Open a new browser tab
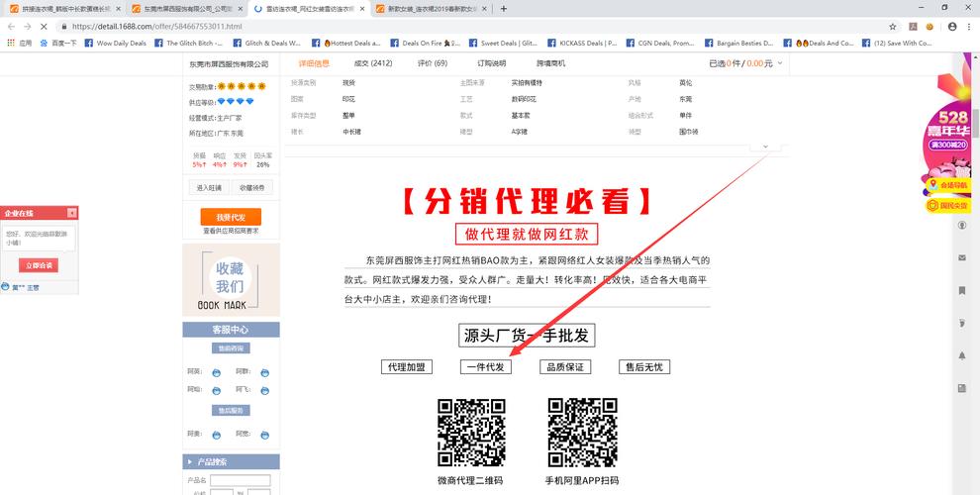 (x=504, y=9)
